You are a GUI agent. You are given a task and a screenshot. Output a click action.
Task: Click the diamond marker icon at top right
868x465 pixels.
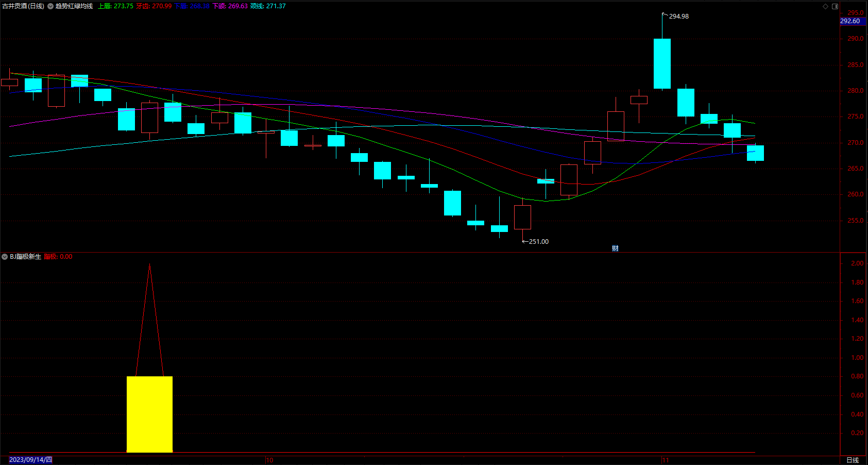[x=825, y=6]
